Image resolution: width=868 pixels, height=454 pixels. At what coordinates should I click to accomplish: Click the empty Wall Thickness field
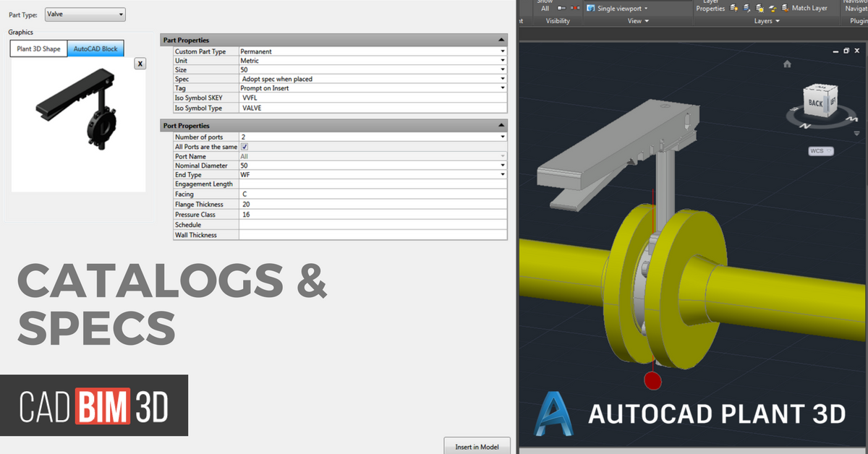coord(373,234)
